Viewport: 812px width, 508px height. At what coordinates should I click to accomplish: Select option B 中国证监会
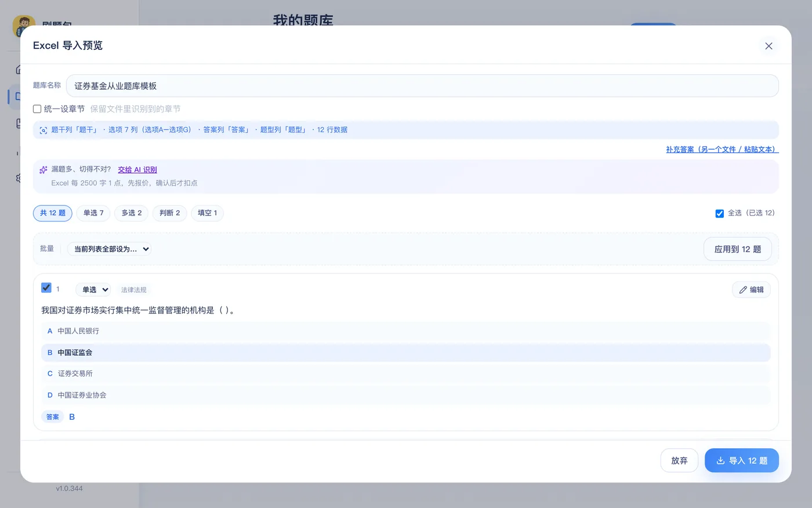[x=406, y=352]
